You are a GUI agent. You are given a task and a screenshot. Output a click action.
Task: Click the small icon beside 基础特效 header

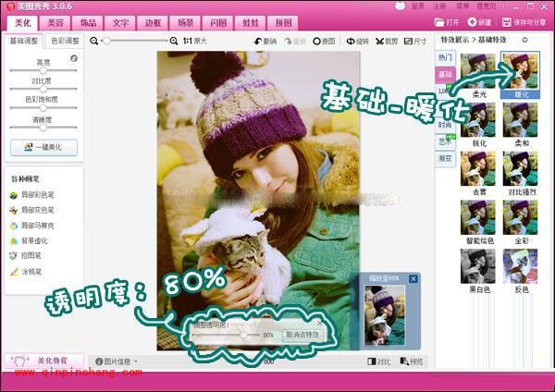(524, 40)
